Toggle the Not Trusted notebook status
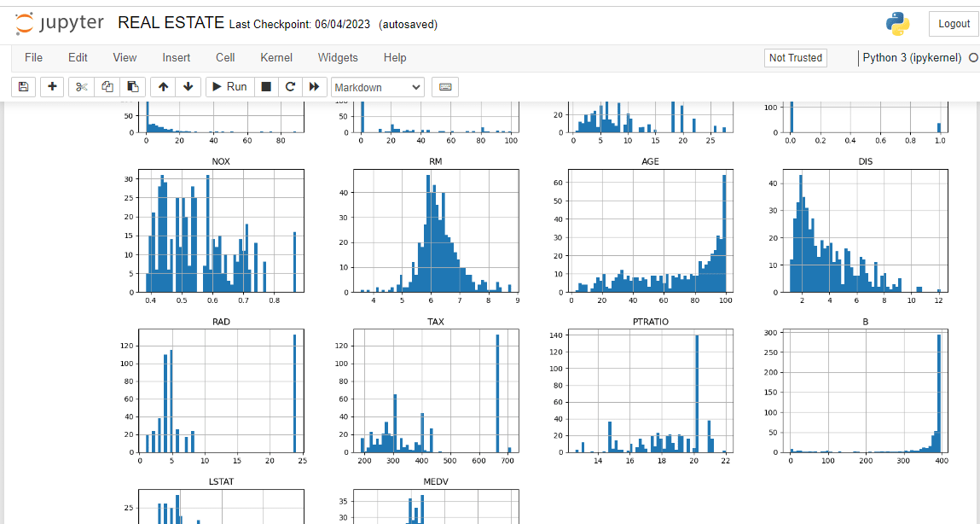 click(795, 58)
